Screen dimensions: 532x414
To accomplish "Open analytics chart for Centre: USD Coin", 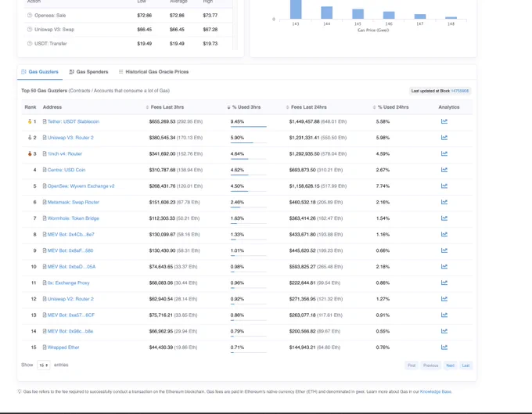I will pyautogui.click(x=444, y=170).
